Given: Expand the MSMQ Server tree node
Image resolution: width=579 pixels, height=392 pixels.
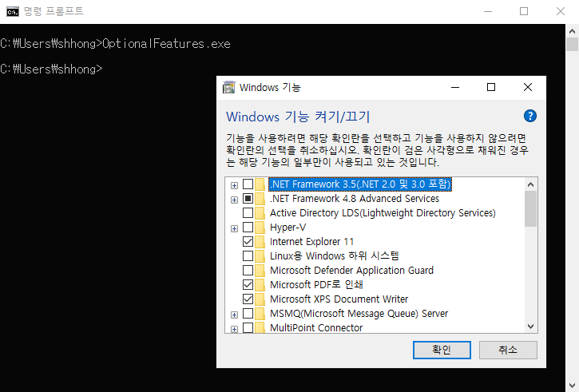Looking at the screenshot, I should [234, 315].
